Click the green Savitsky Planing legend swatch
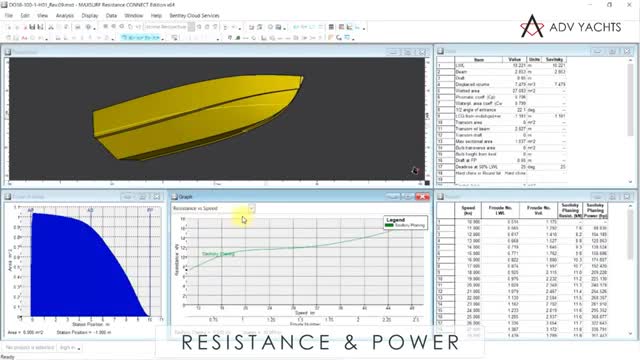Screen dimensions: 640x360 click(389, 225)
